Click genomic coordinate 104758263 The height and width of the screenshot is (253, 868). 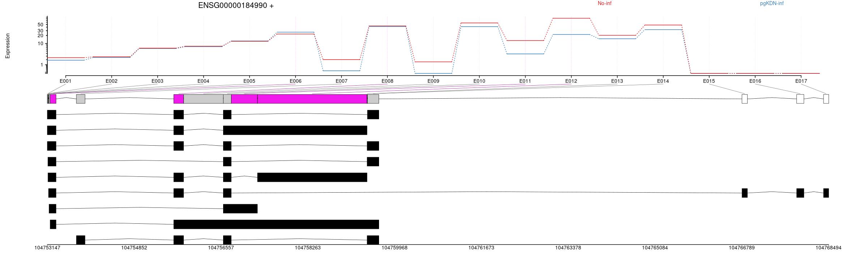coord(308,248)
